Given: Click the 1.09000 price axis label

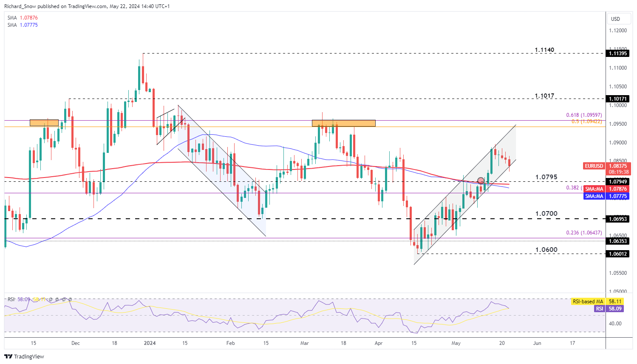Looking at the screenshot, I should coord(618,143).
